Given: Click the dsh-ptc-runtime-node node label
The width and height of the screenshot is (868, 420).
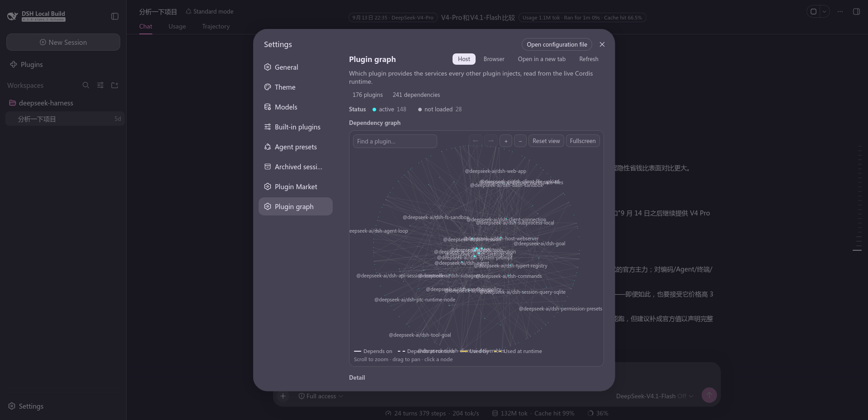Looking at the screenshot, I should click(x=415, y=300).
